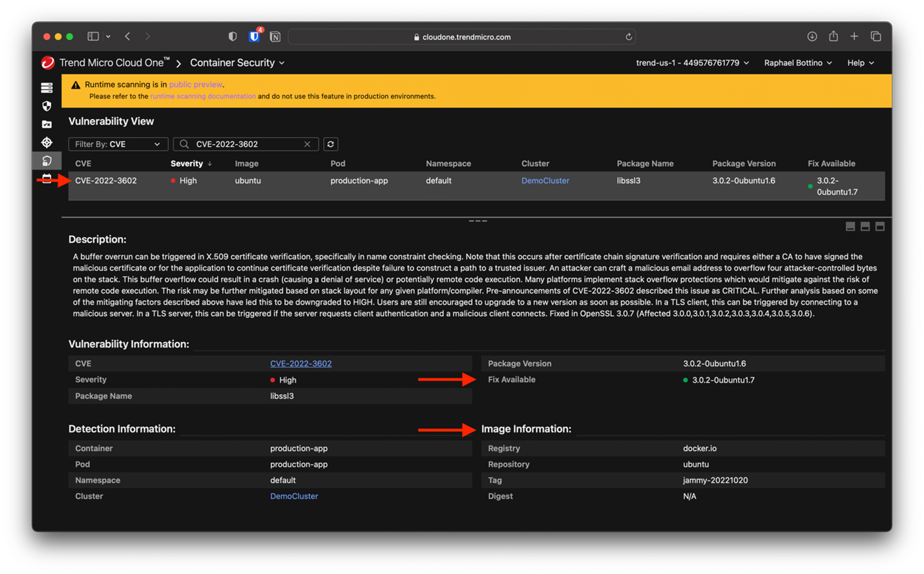Screen dimensions: 924x574
Task: Expand the Filter By: CVE dropdown
Action: pos(118,144)
